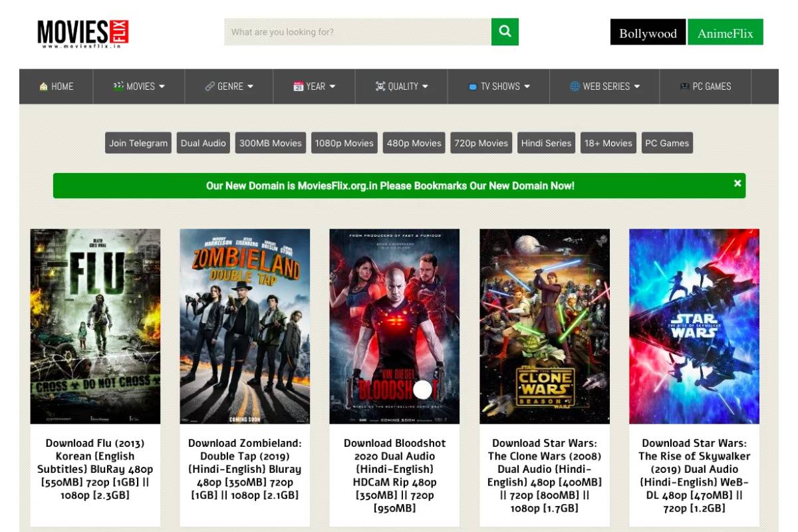Open the Zombieland Double Tap poster

coord(245,326)
